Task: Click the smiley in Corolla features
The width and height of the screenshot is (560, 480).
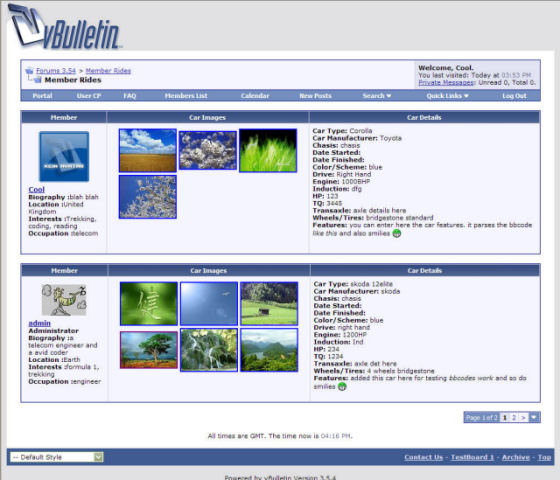Action: [x=397, y=234]
